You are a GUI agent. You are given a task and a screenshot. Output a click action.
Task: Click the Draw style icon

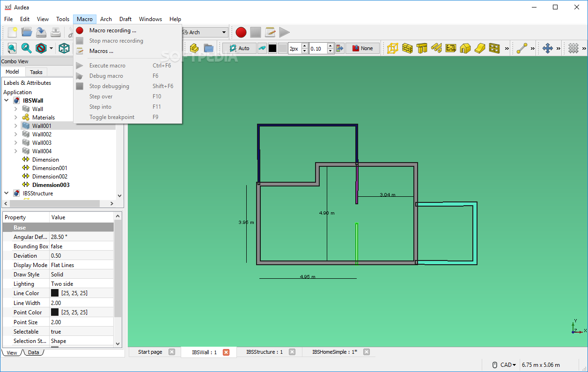41,48
